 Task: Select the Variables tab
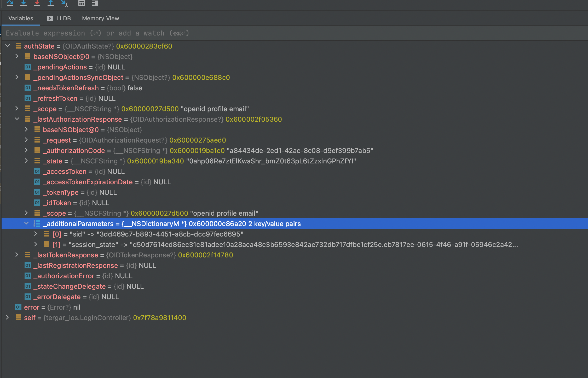pos(21,18)
